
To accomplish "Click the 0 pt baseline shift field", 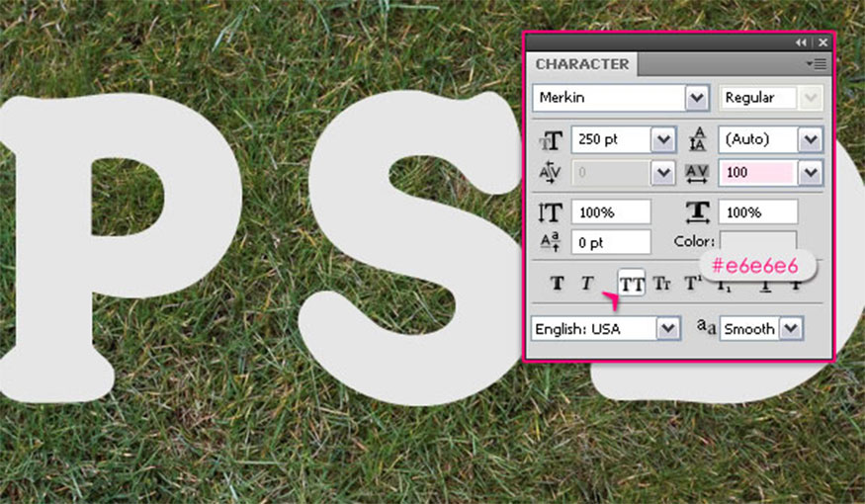I will click(x=611, y=242).
